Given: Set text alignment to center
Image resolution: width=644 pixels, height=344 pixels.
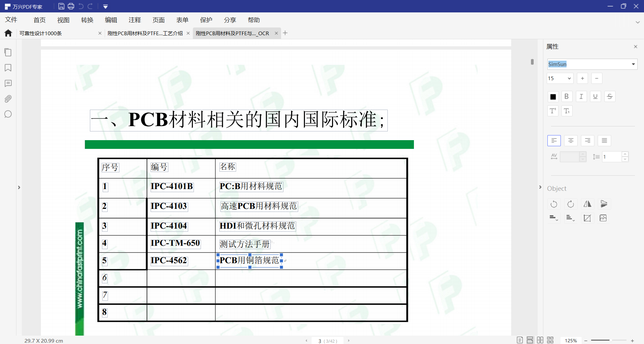Looking at the screenshot, I should click(x=571, y=140).
